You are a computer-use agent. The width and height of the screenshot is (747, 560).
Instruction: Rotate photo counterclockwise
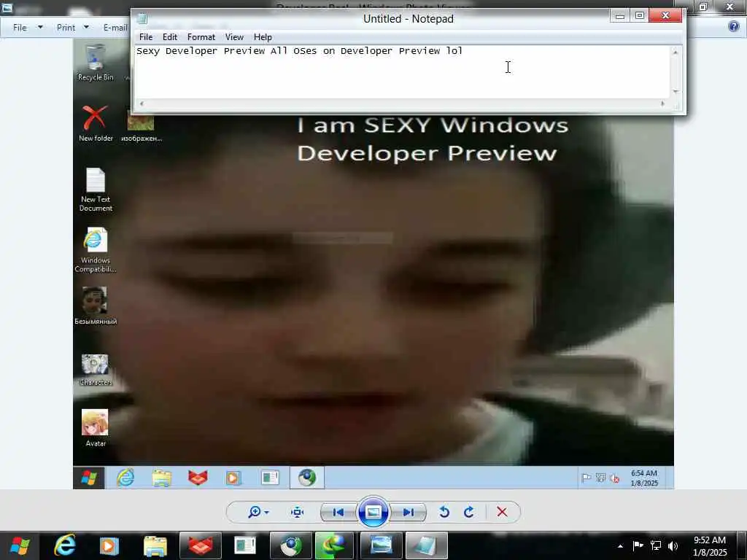pyautogui.click(x=444, y=512)
